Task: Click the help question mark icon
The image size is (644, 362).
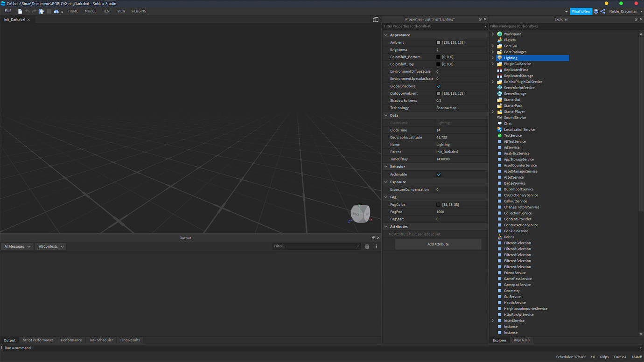Action: pyautogui.click(x=595, y=11)
